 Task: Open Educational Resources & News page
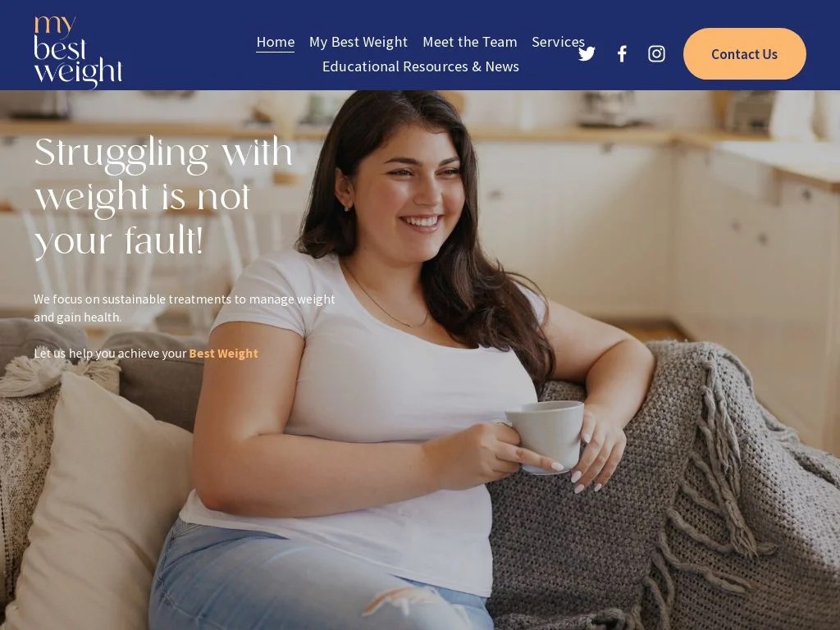pos(421,66)
